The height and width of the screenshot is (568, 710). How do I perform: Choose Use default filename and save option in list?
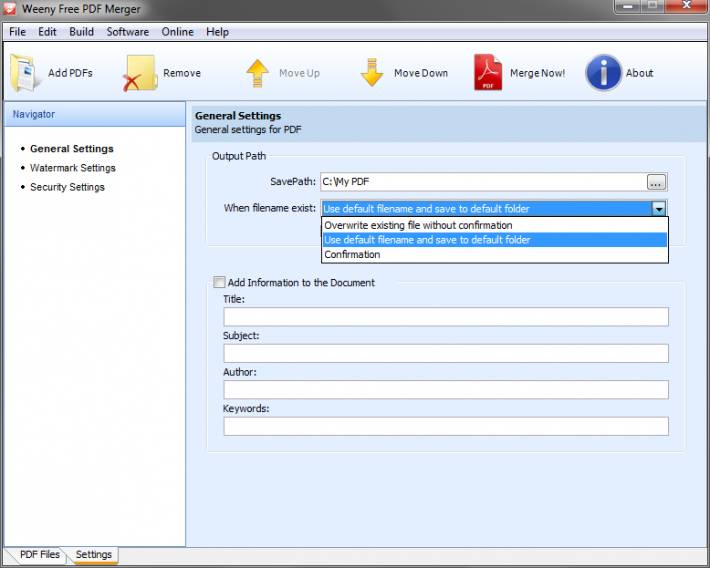(x=494, y=240)
